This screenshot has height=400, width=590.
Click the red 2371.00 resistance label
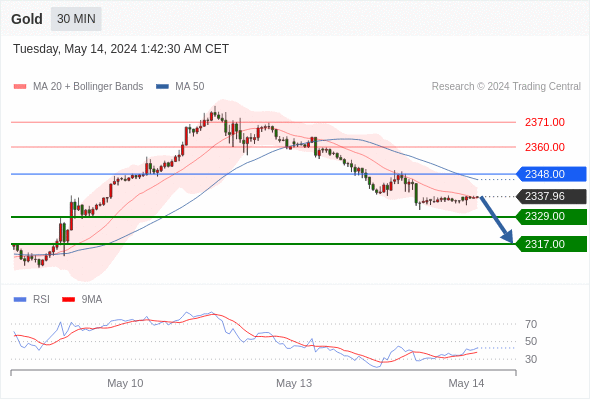coord(544,122)
